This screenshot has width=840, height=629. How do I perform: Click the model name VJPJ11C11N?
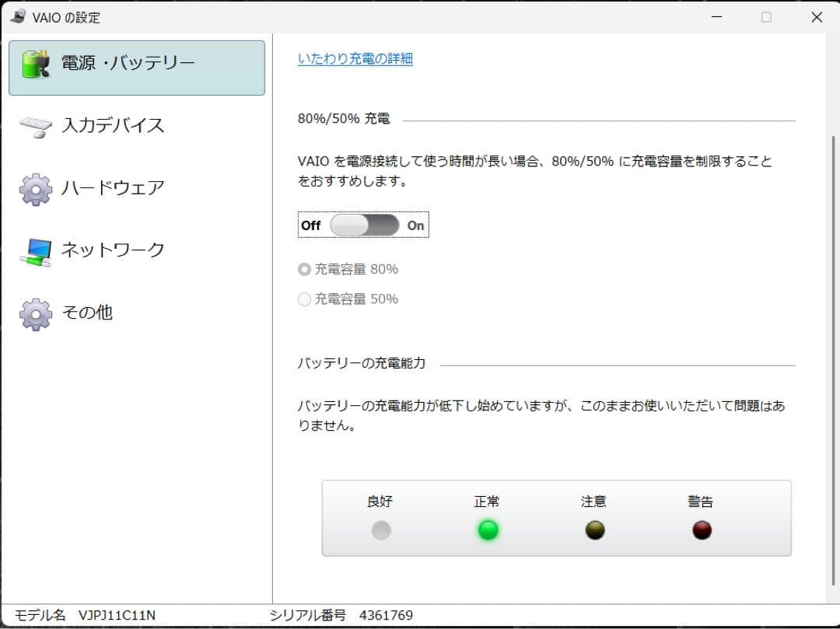tap(117, 615)
